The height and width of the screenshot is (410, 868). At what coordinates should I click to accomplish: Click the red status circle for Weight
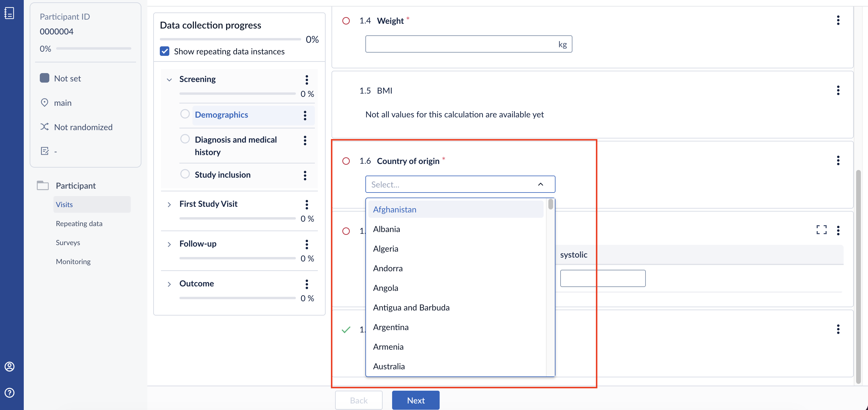click(346, 21)
